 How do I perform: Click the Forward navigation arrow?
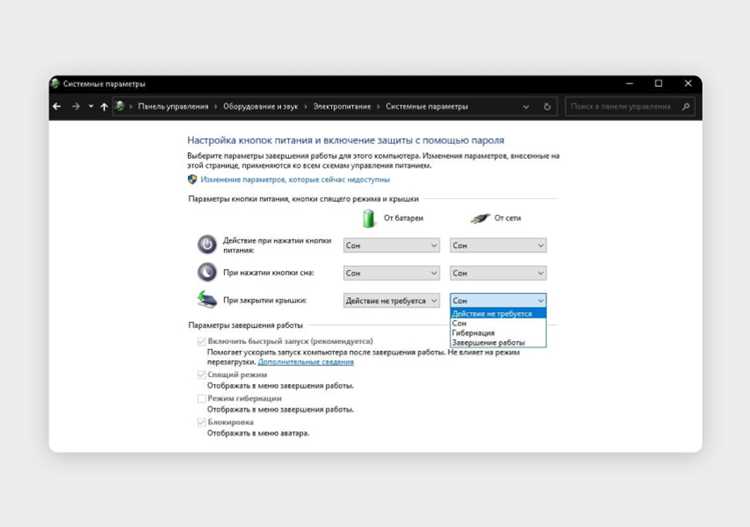76,106
